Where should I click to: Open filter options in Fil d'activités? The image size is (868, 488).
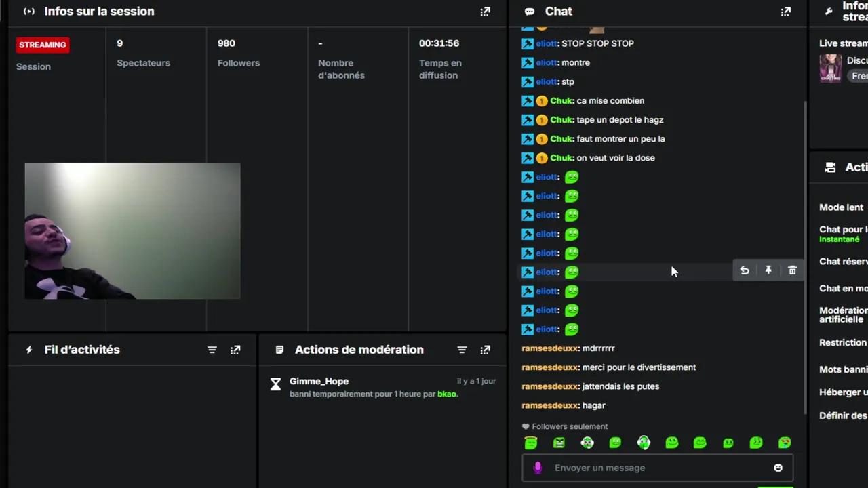[212, 350]
